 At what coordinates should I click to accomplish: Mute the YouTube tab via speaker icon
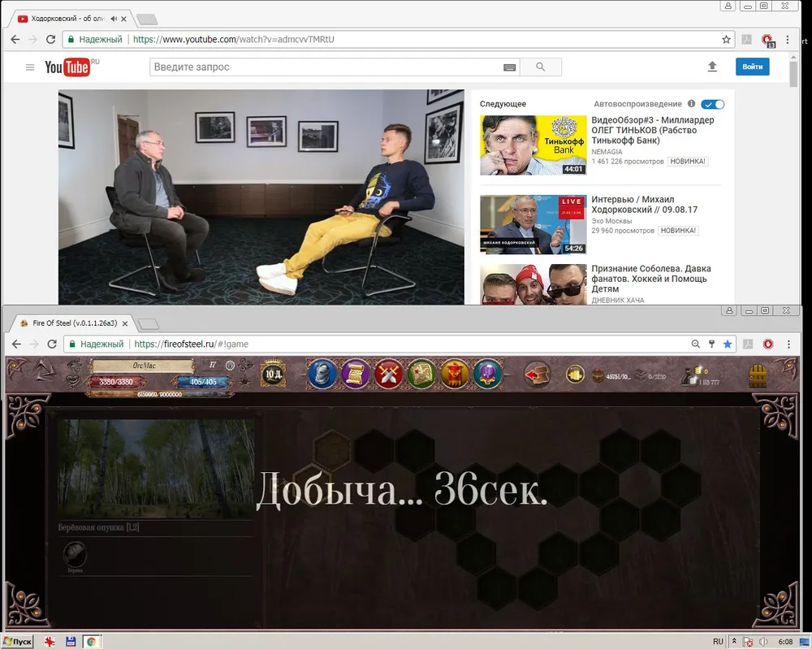(114, 19)
